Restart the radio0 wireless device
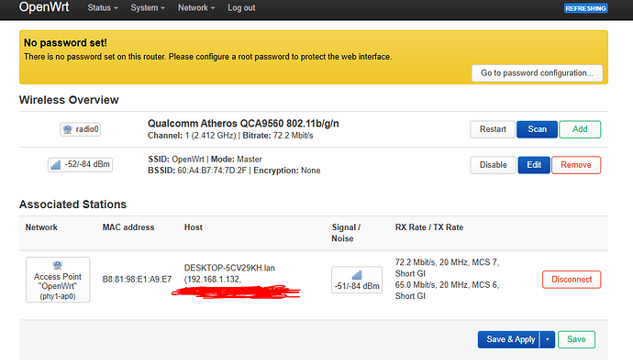Screen dimensions: 633x364 pyautogui.click(x=493, y=129)
